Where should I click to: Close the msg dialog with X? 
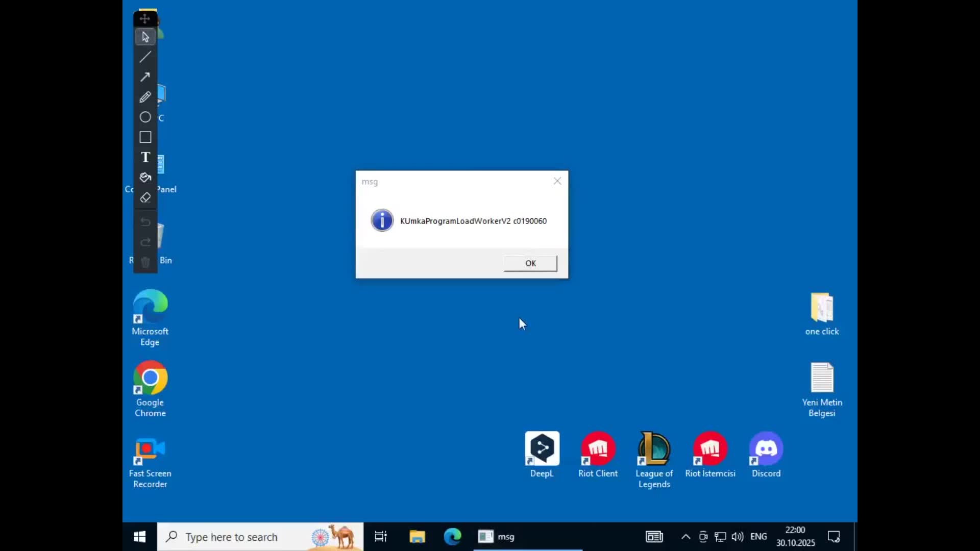(557, 181)
